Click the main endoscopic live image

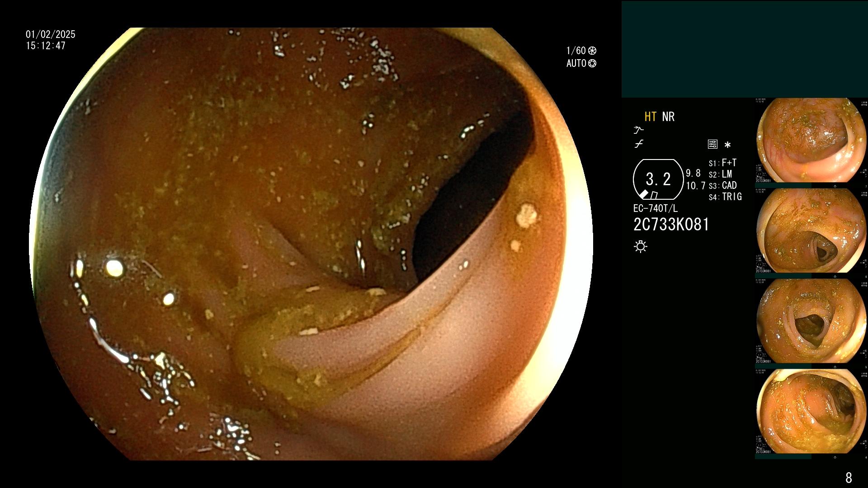pos(311,244)
